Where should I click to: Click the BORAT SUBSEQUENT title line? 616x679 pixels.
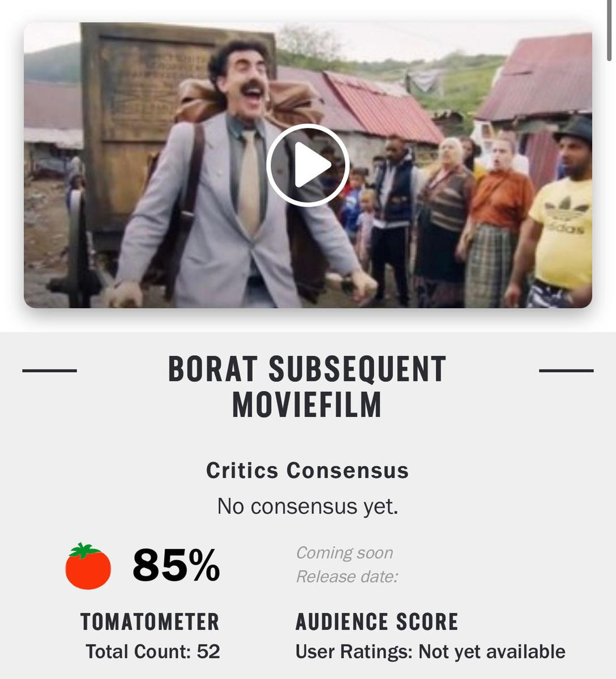[307, 369]
